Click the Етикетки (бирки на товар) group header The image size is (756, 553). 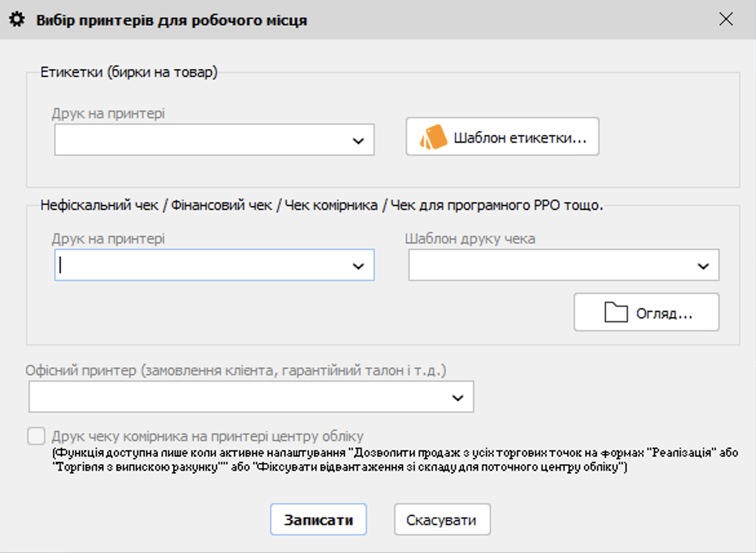[129, 72]
